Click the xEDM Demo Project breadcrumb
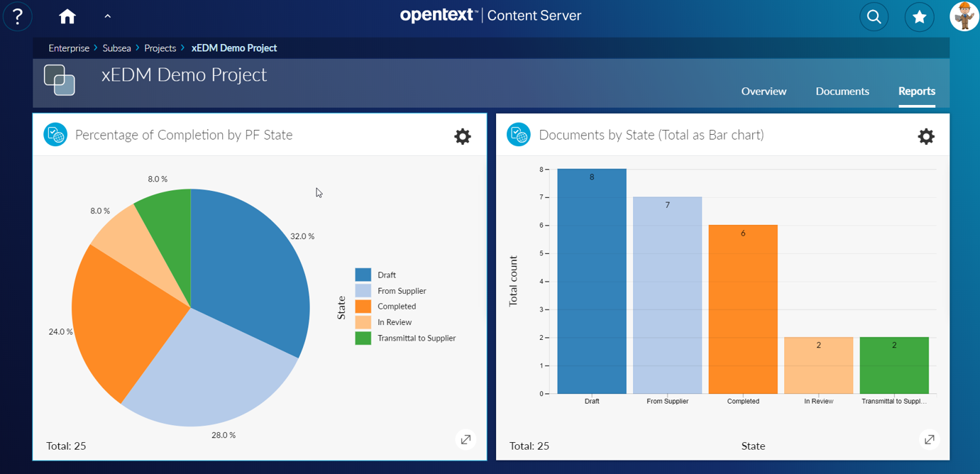The image size is (980, 474). (234, 48)
